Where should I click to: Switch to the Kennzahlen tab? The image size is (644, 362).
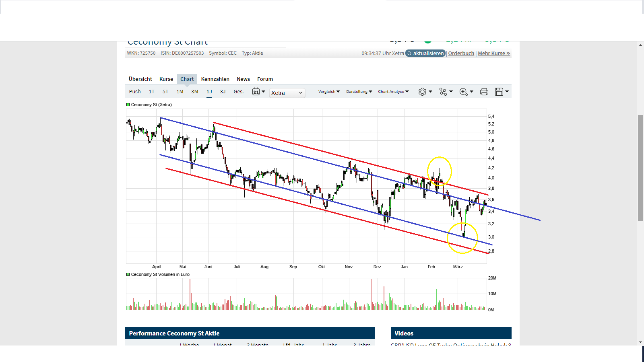215,79
